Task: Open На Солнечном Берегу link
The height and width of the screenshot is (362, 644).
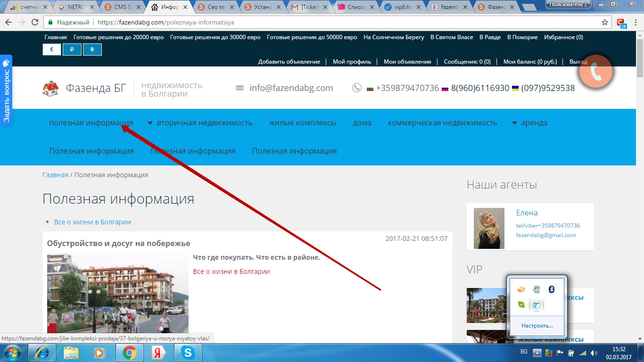Action: 394,37
